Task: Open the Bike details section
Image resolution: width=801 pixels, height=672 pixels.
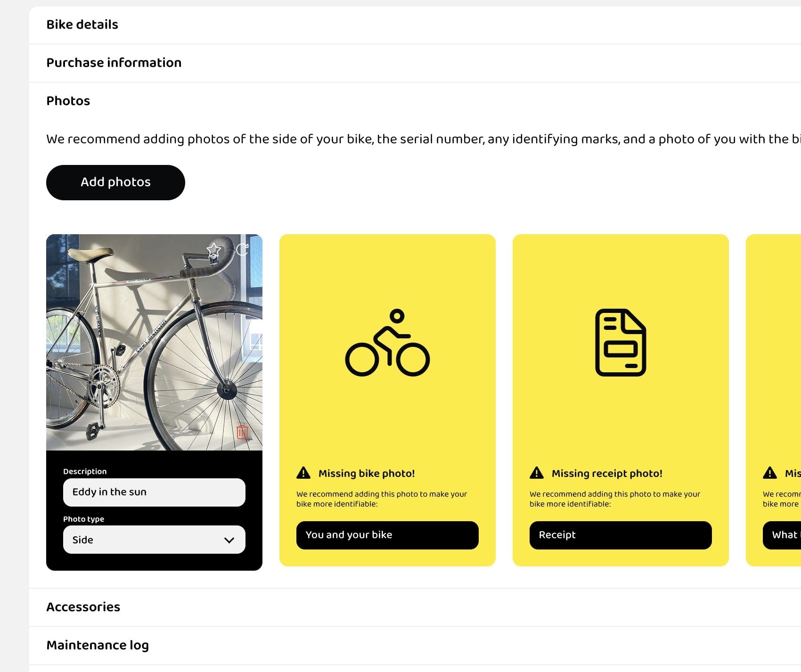Action: (x=82, y=25)
